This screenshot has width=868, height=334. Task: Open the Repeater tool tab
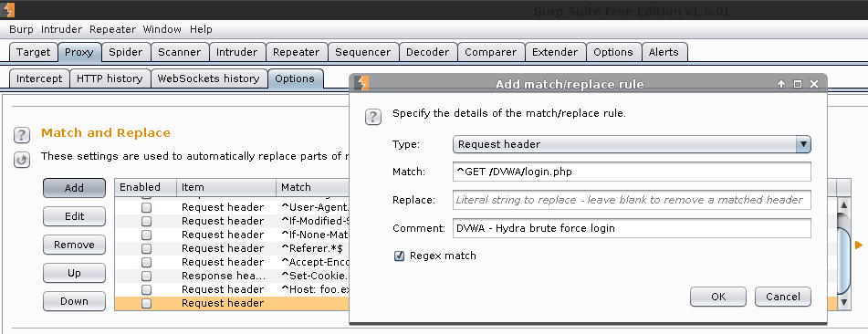point(297,52)
